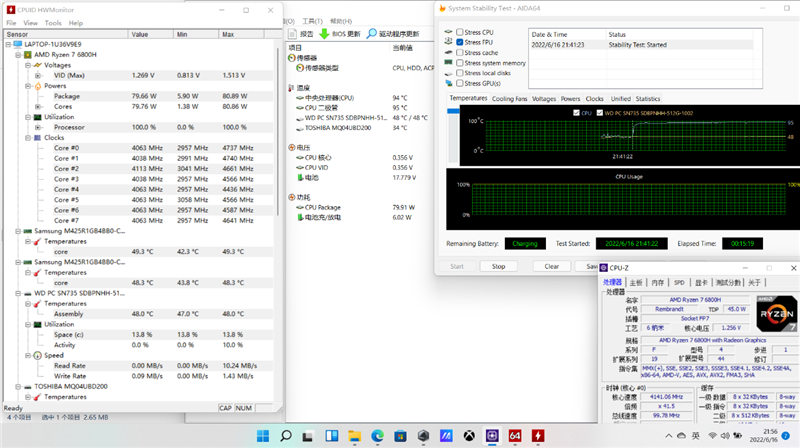The height and width of the screenshot is (448, 800).
Task: Click the blue graph selector bar left of temperatures
Action: [453, 111]
